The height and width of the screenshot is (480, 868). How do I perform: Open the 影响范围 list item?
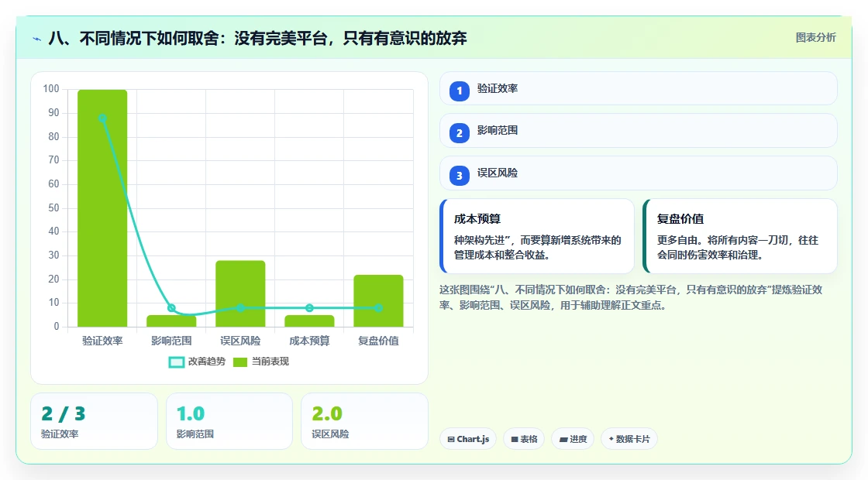click(x=639, y=131)
